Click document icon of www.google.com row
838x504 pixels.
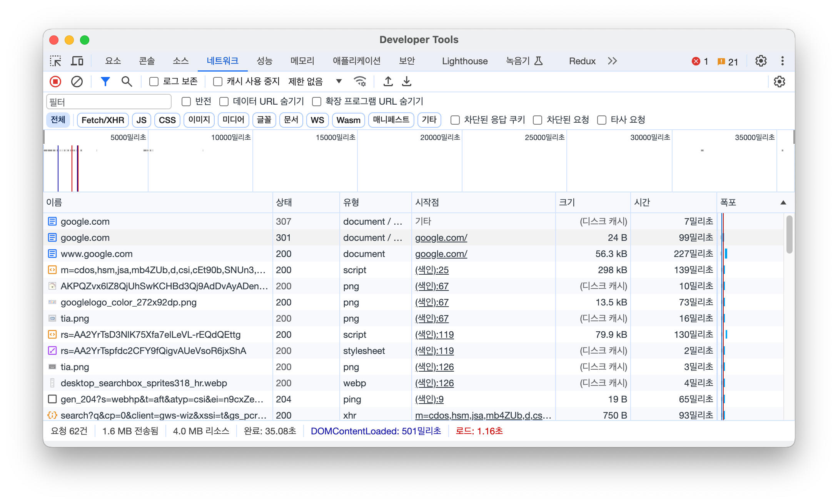click(52, 254)
